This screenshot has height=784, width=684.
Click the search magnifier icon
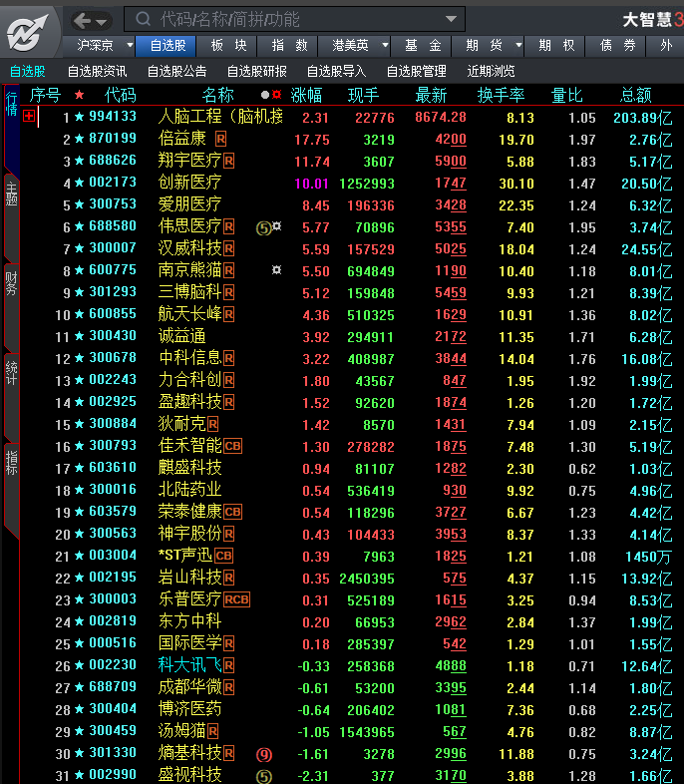point(144,19)
